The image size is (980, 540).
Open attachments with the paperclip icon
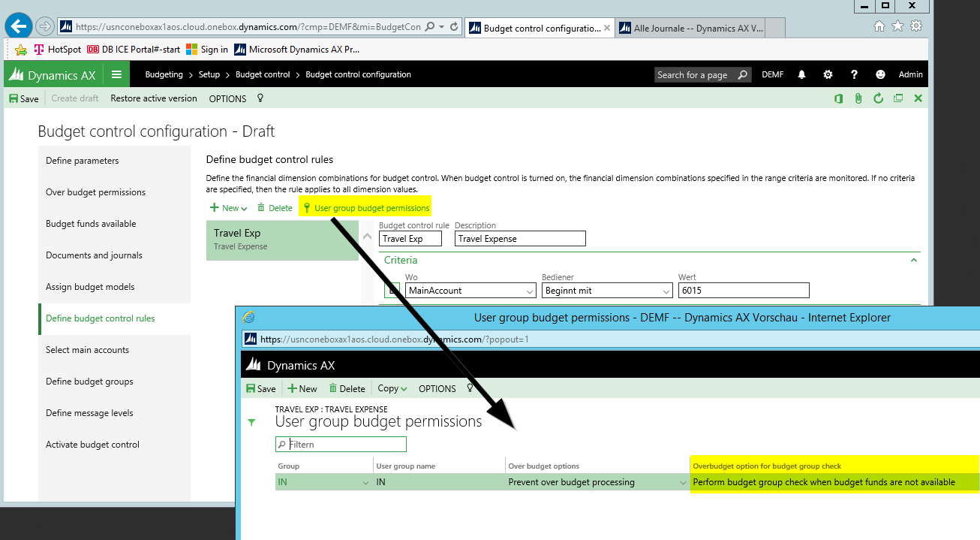tap(858, 98)
